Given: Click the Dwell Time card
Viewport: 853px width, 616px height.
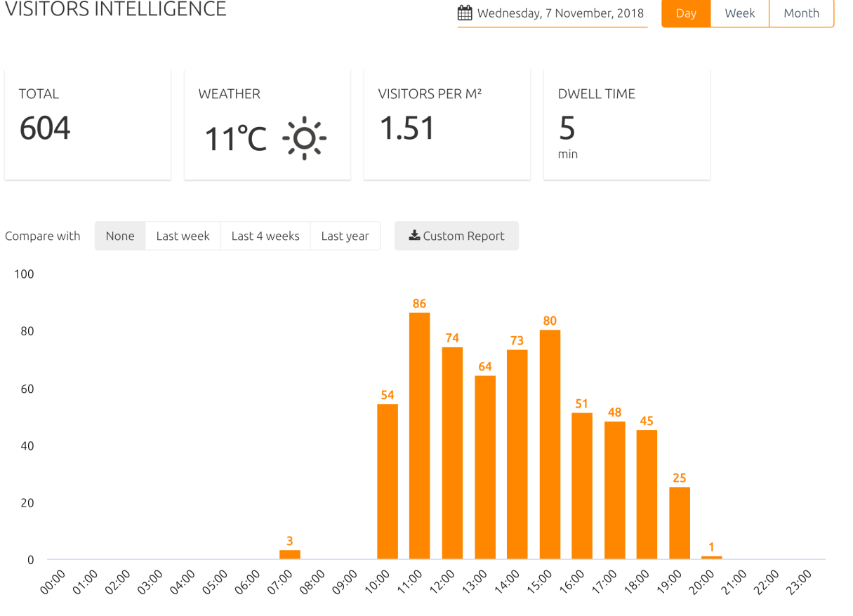Looking at the screenshot, I should click(627, 124).
